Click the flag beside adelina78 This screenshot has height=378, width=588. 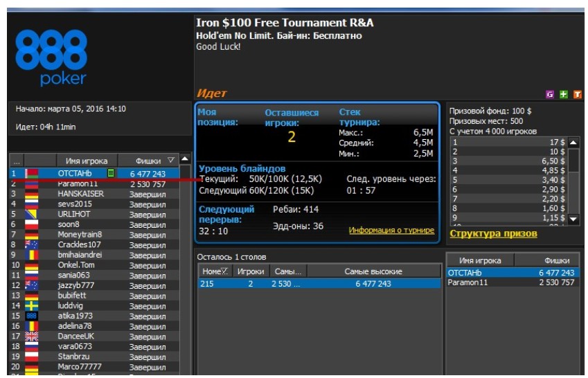(31, 326)
